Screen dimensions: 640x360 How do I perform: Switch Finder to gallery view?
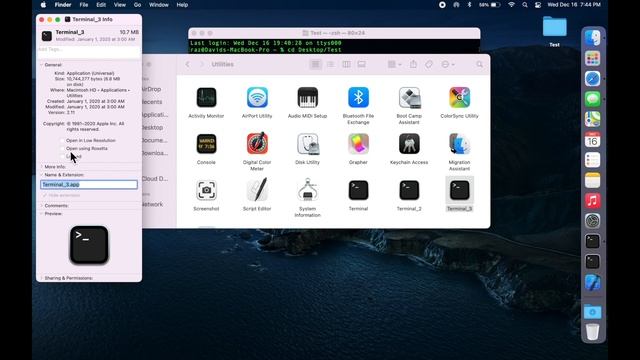(x=362, y=64)
